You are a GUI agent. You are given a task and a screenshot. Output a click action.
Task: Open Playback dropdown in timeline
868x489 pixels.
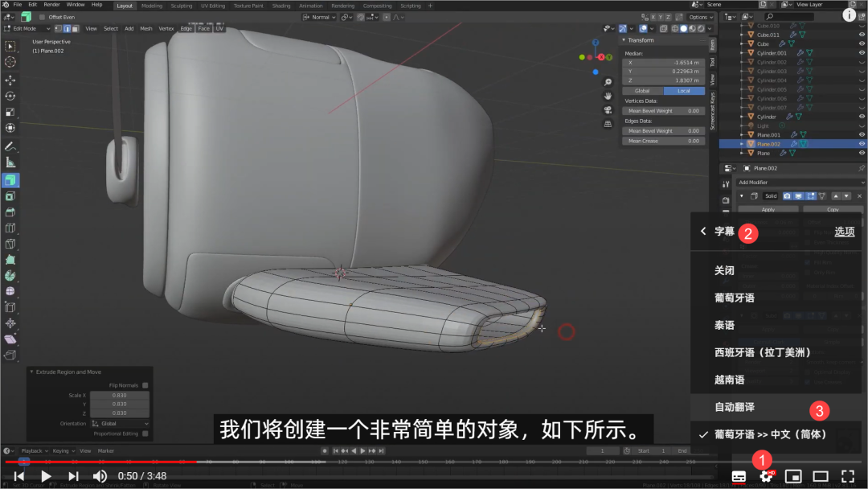35,450
